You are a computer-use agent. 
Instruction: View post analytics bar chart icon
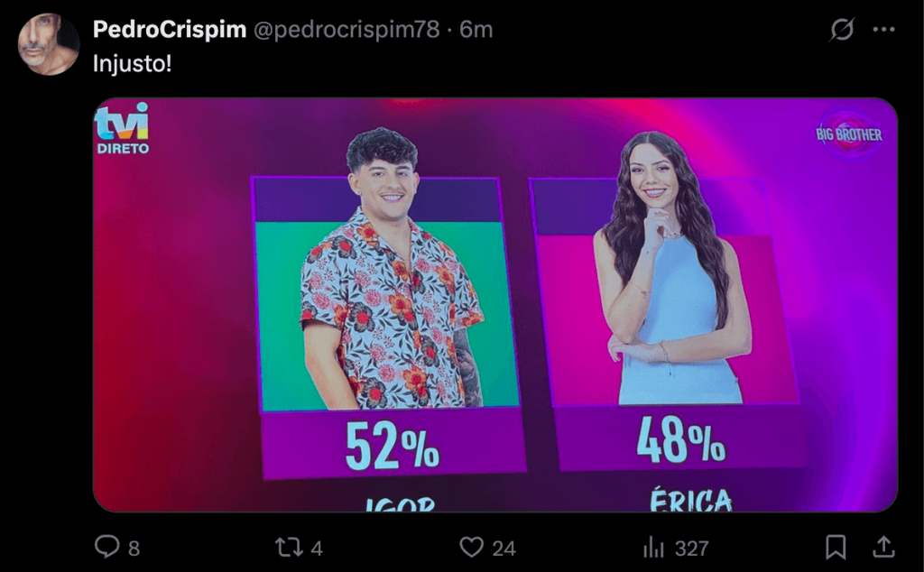pyautogui.click(x=653, y=548)
